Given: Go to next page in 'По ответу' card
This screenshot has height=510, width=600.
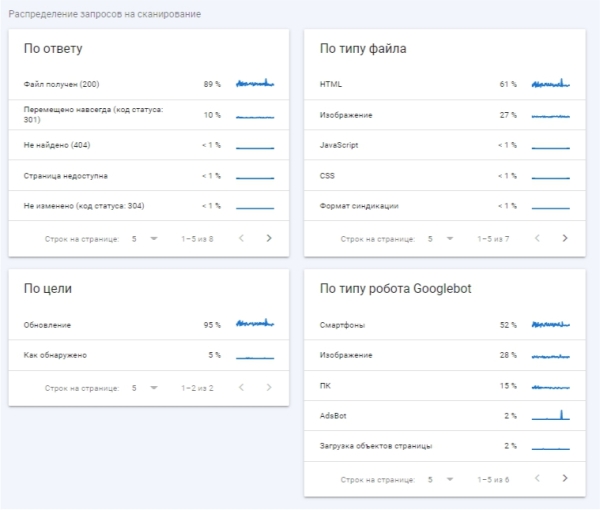Looking at the screenshot, I should [x=269, y=239].
